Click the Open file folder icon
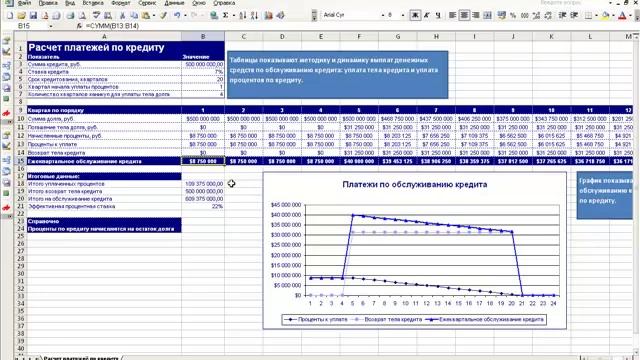The height and width of the screenshot is (360, 640). click(22, 16)
